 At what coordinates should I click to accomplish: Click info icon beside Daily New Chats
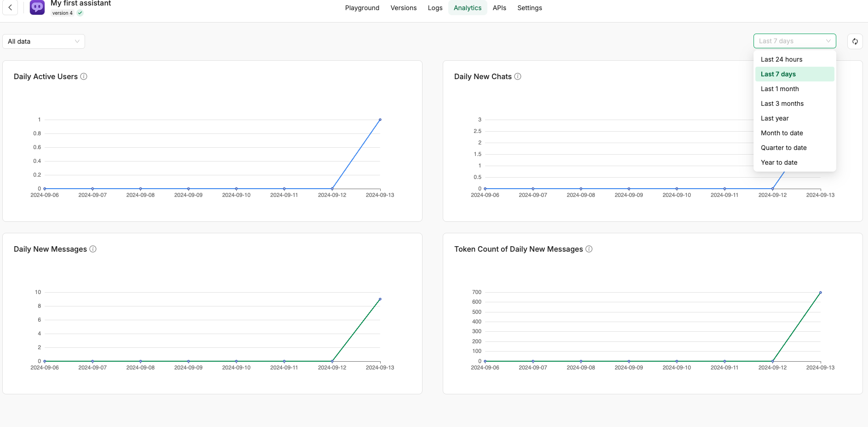click(x=518, y=76)
